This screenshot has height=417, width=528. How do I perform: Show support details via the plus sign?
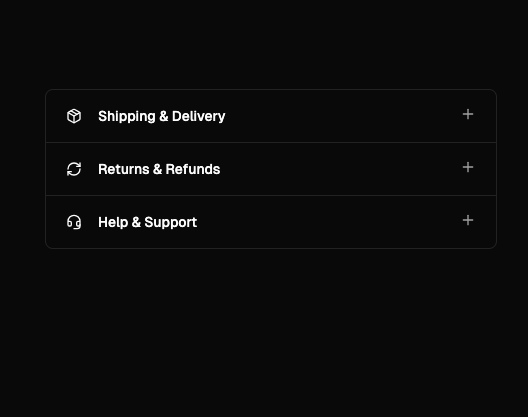468,220
